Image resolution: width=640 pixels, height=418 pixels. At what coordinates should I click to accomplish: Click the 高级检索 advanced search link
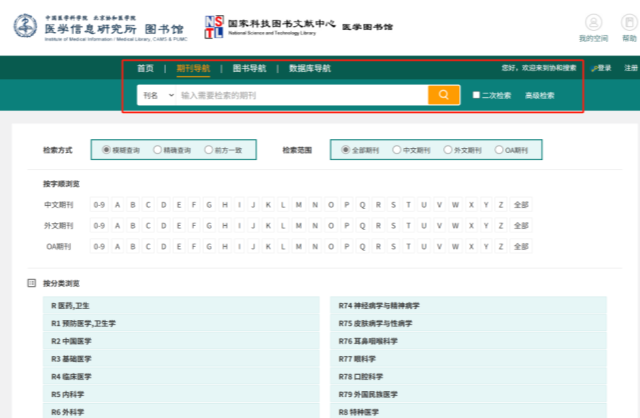click(539, 95)
